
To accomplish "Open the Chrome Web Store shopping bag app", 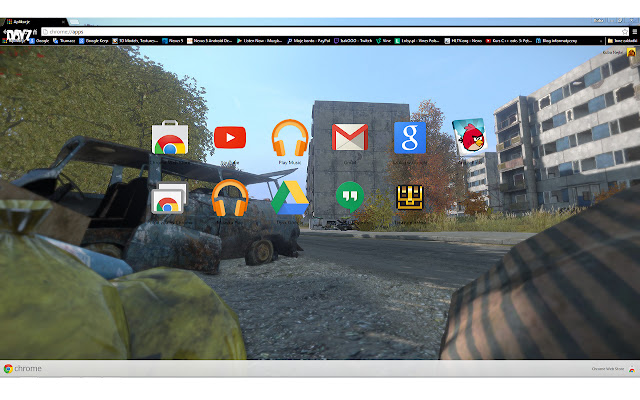I will [x=169, y=138].
